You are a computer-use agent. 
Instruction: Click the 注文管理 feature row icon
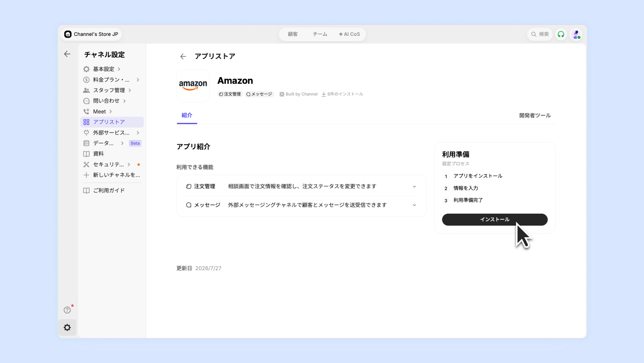click(189, 186)
